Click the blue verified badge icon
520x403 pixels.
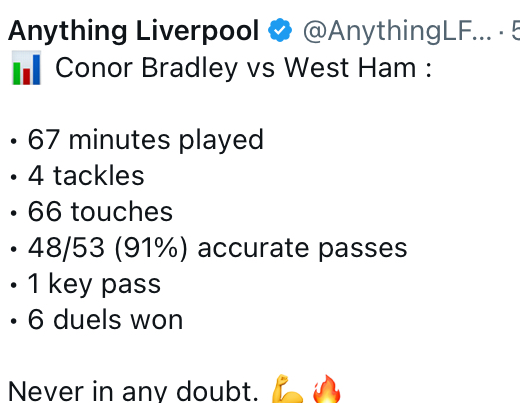coord(280,30)
